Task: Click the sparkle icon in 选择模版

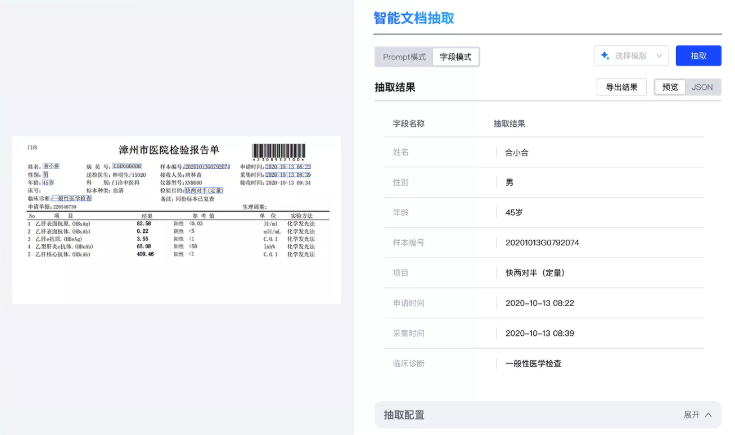Action: 605,55
